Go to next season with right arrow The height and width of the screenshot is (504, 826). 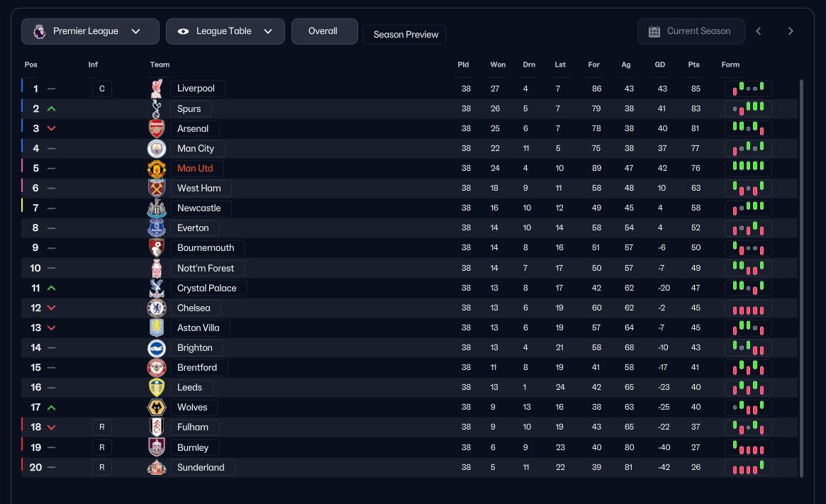[791, 31]
